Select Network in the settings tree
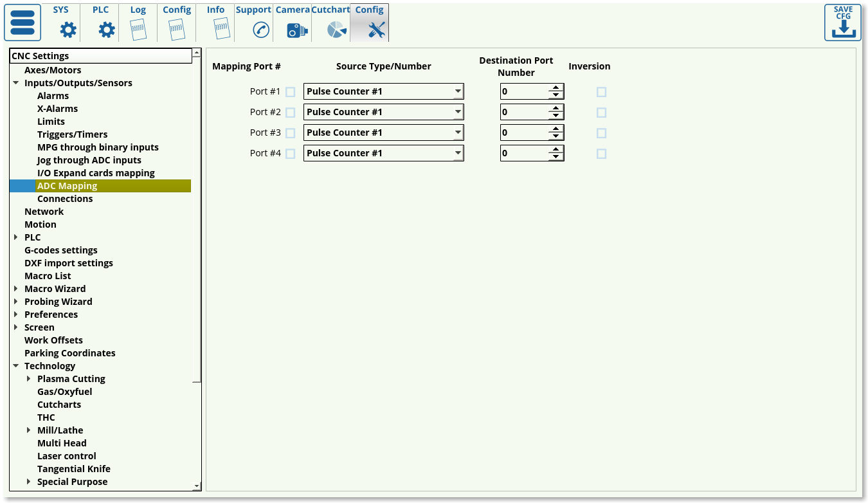The height and width of the screenshot is (503, 868). pyautogui.click(x=44, y=212)
